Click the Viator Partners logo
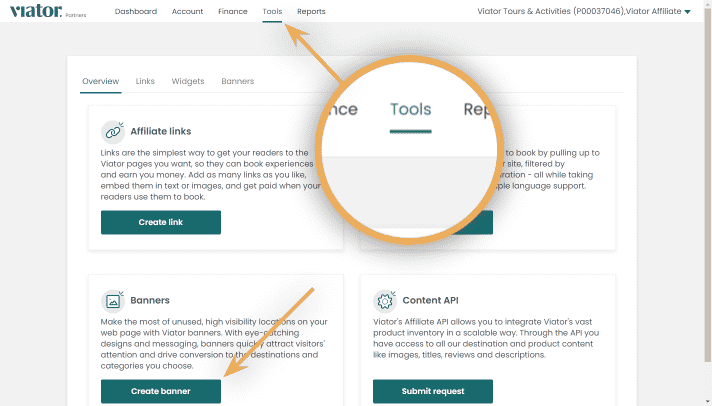This screenshot has height=406, width=712. (48, 11)
